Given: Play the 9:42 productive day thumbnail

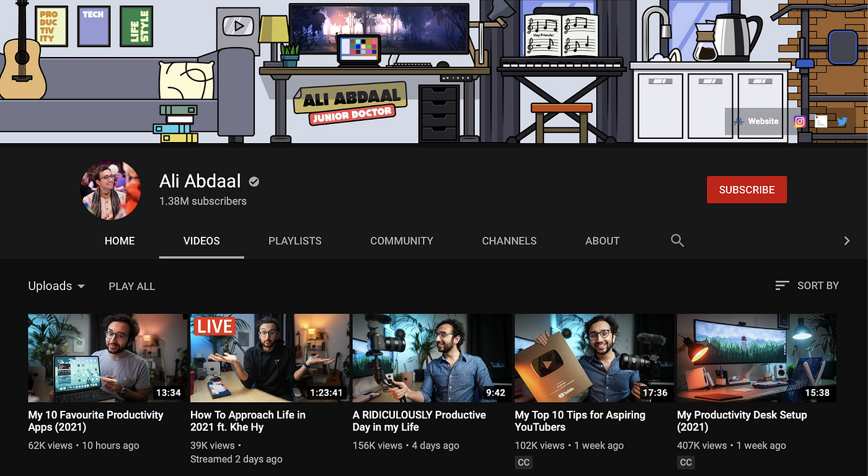Looking at the screenshot, I should click(x=432, y=358).
